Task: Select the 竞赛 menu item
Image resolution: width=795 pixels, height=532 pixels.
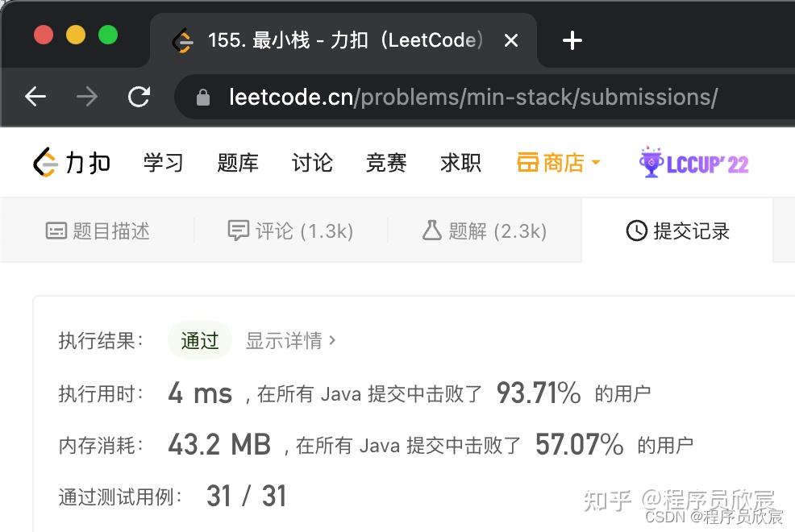Action: click(385, 162)
